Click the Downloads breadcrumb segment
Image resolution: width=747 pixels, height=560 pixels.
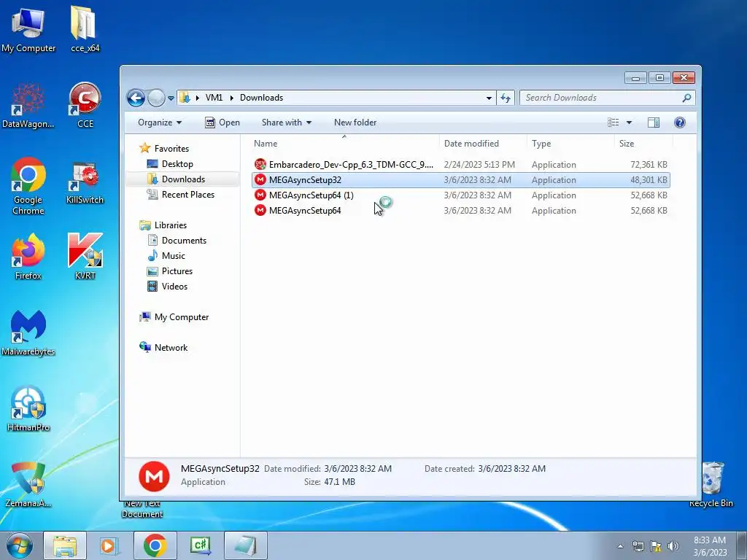point(262,98)
